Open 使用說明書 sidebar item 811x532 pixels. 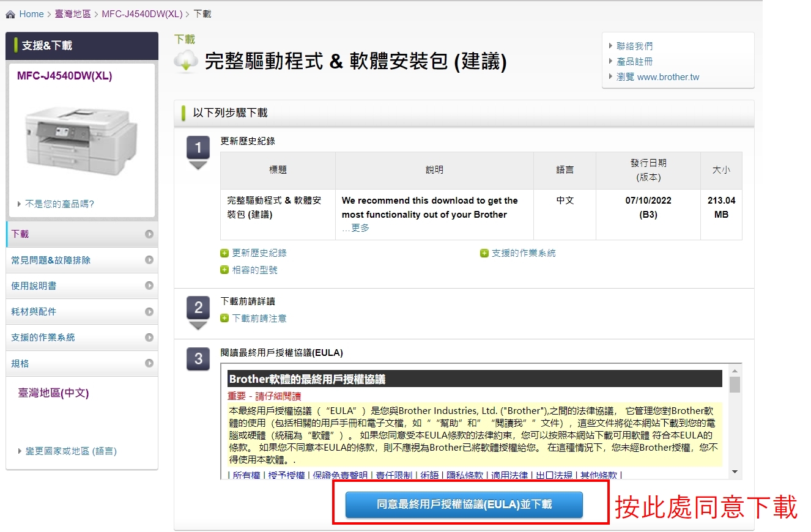click(82, 286)
